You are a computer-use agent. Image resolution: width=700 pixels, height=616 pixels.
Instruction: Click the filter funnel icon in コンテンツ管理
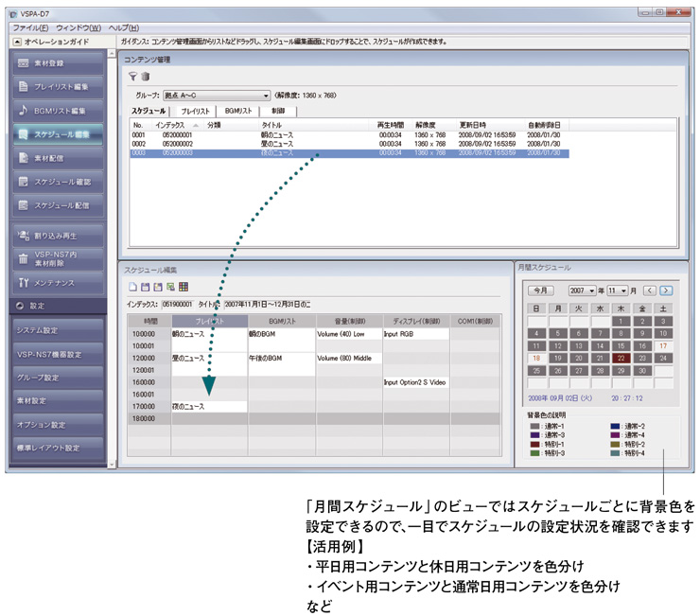pyautogui.click(x=133, y=77)
